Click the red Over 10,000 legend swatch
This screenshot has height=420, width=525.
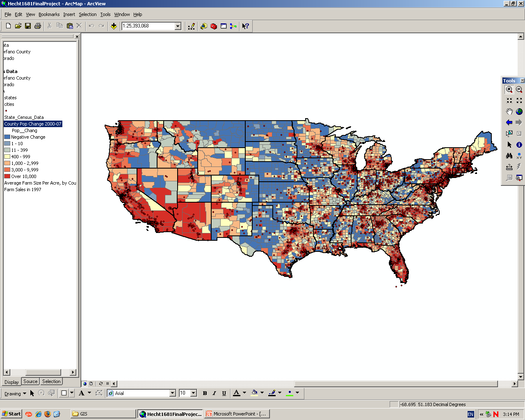[7, 176]
